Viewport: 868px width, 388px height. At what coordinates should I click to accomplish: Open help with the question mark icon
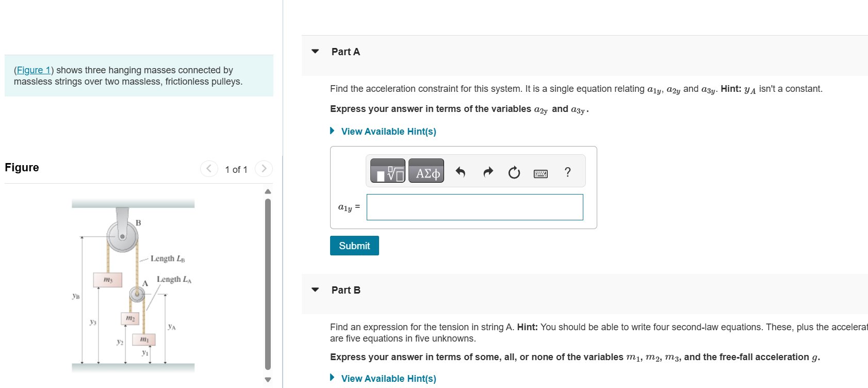(x=567, y=172)
